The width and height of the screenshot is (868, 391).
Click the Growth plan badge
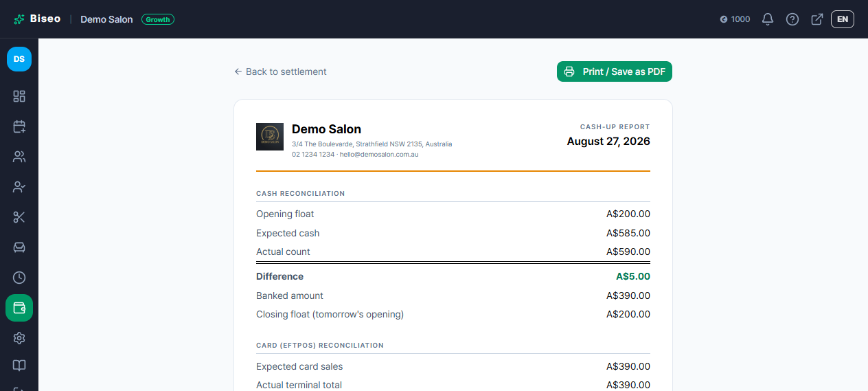tap(158, 19)
